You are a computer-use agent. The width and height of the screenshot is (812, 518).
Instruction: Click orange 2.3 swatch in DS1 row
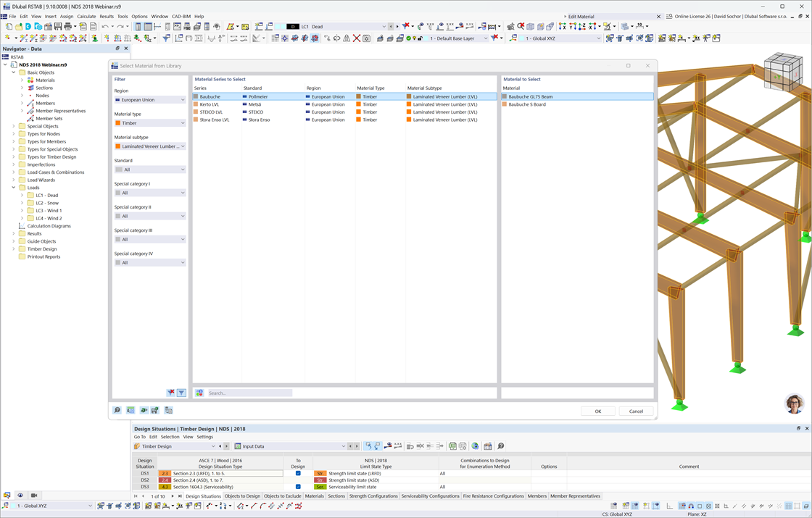(165, 473)
